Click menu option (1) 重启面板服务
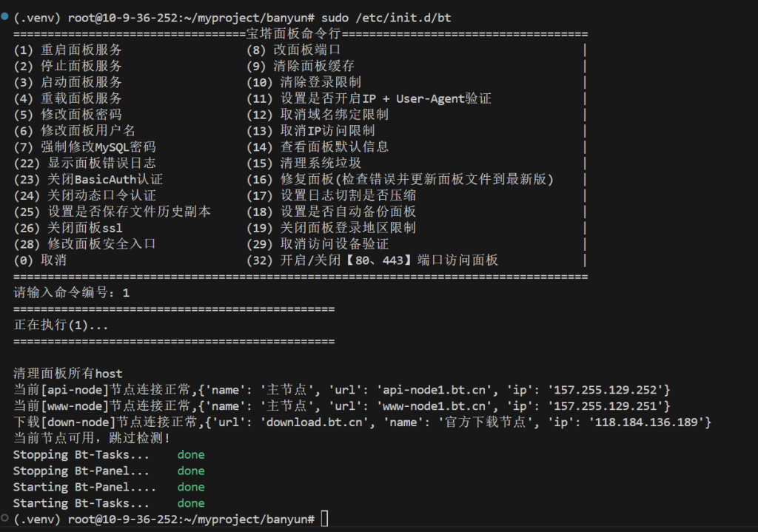 point(67,50)
